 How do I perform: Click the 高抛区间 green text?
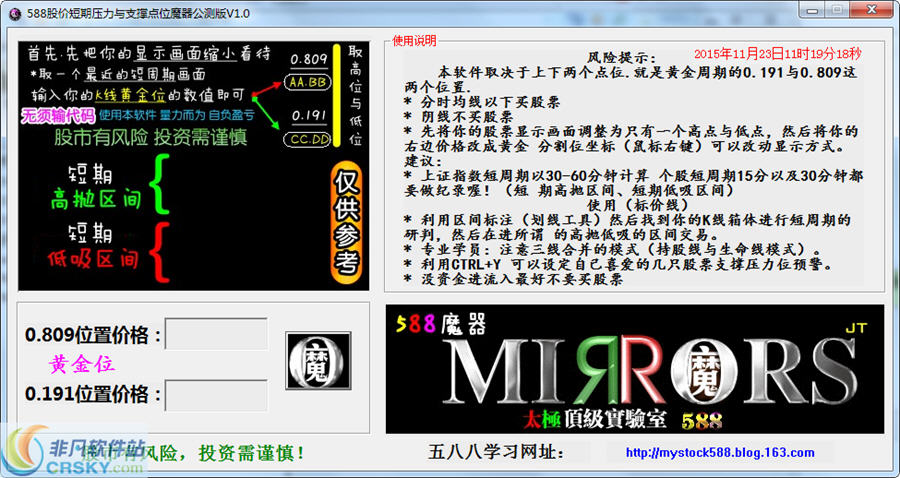[x=96, y=200]
